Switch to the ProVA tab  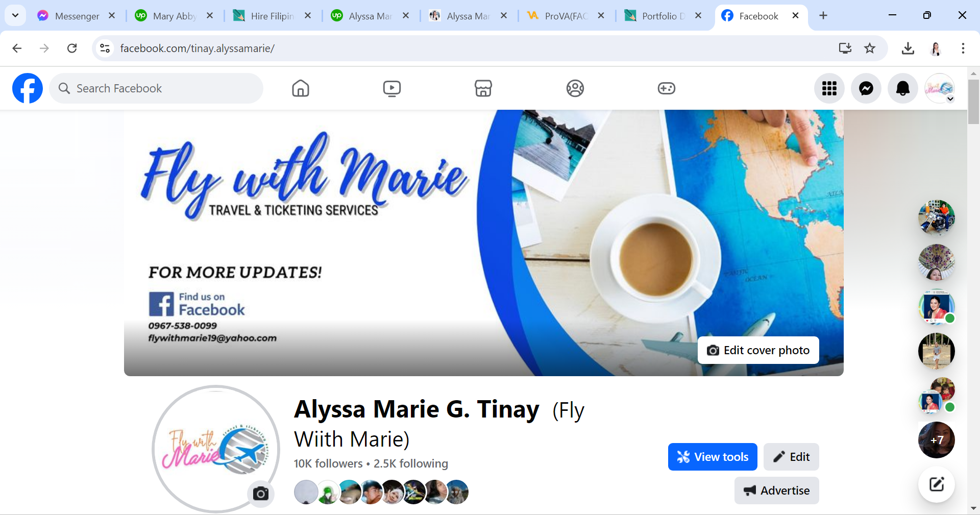[x=566, y=16]
